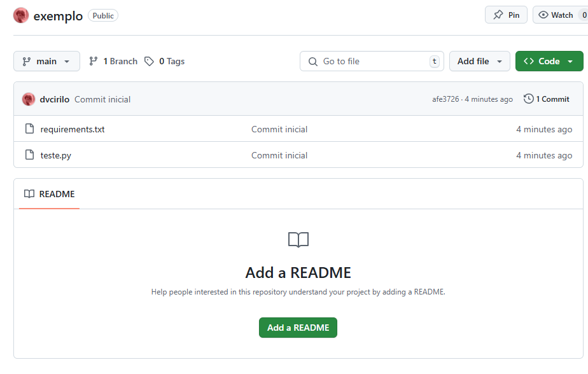588x374 pixels.
Task: Open commit hash afe3726
Action: [x=445, y=99]
